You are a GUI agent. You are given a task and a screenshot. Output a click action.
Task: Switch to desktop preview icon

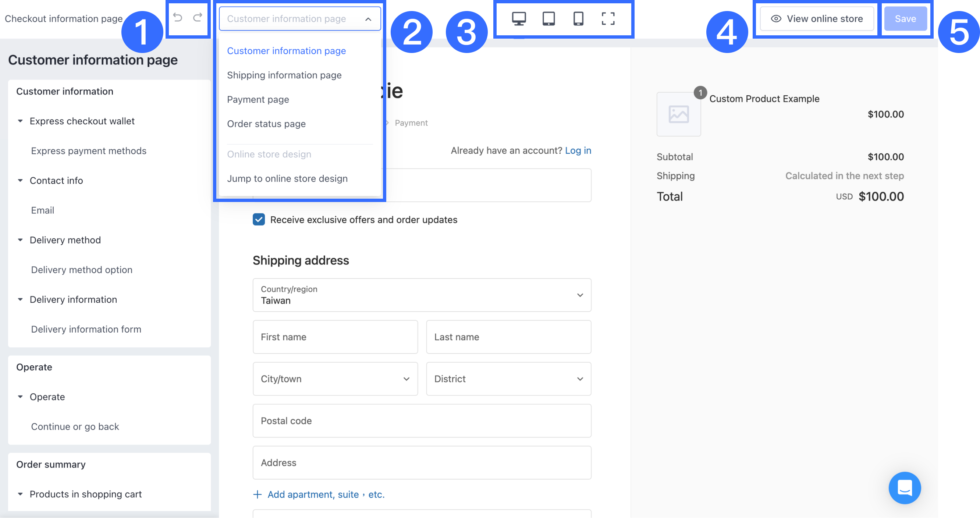519,18
